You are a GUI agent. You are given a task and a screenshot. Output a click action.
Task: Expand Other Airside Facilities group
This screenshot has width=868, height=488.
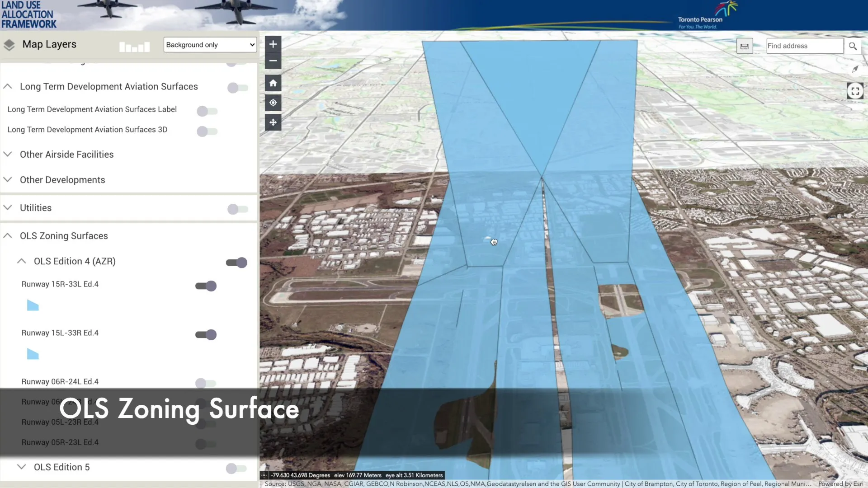point(8,154)
